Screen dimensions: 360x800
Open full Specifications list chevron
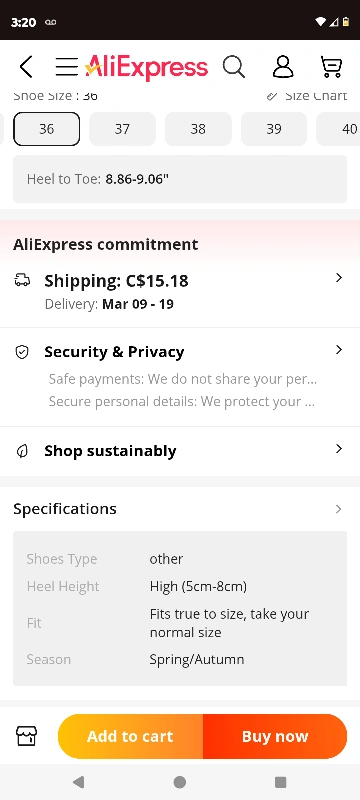click(x=339, y=509)
